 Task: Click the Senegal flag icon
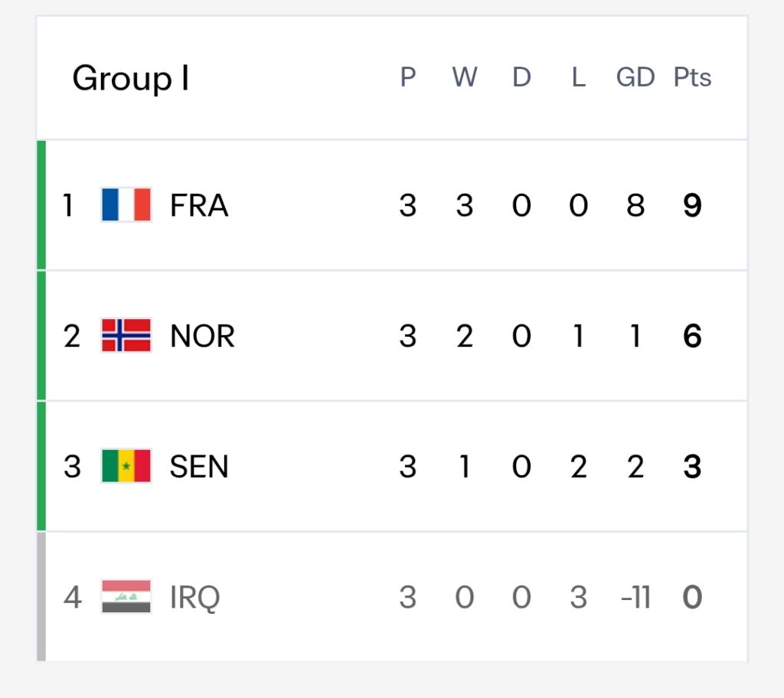point(126,466)
